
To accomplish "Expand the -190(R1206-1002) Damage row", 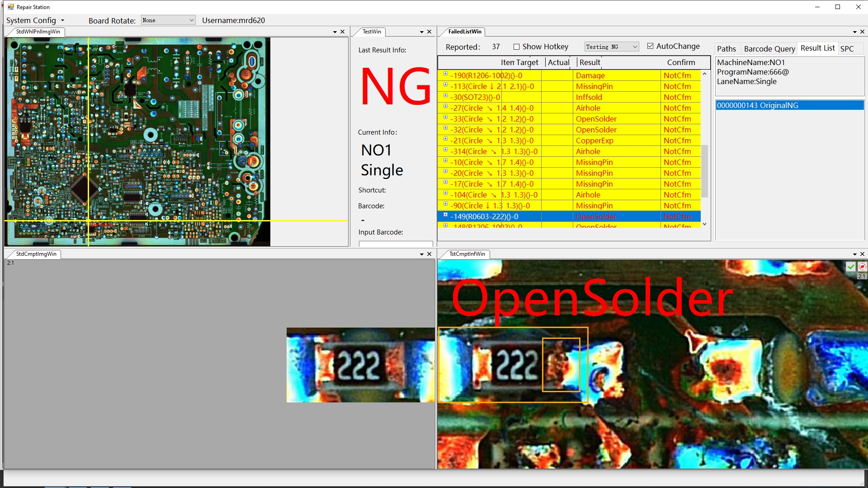I will (445, 74).
